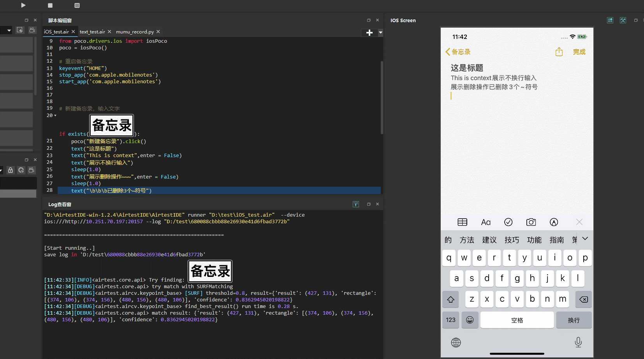Collapse code fold arrow at line 20
This screenshot has width=644, height=359.
(x=55, y=116)
